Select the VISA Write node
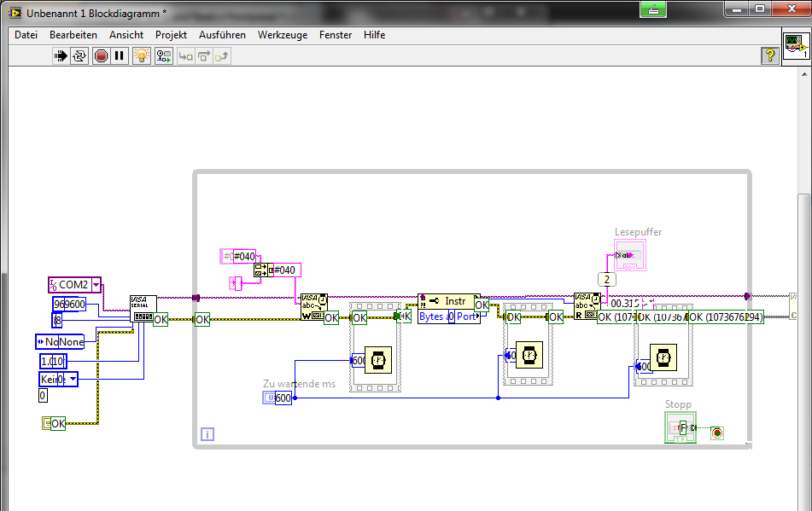This screenshot has height=511, width=812. 314,307
